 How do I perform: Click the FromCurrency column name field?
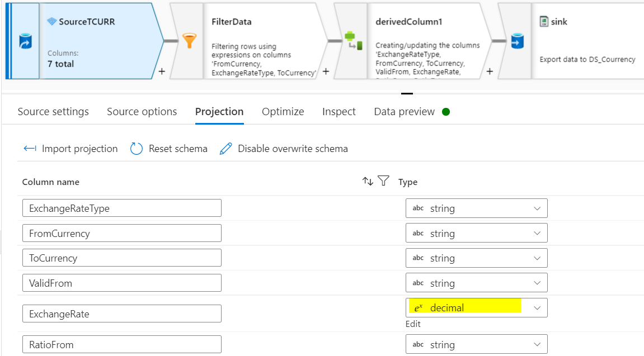tap(121, 233)
